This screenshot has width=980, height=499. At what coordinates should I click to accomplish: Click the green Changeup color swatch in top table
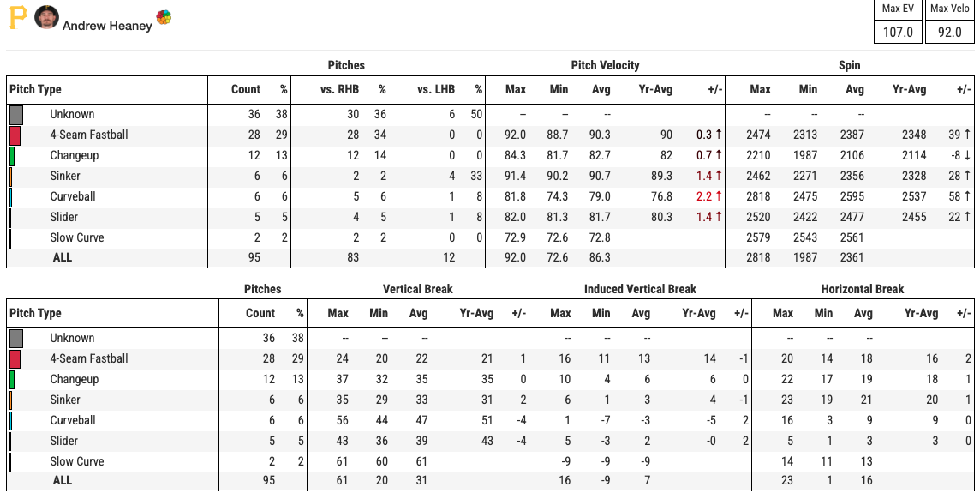(x=12, y=156)
